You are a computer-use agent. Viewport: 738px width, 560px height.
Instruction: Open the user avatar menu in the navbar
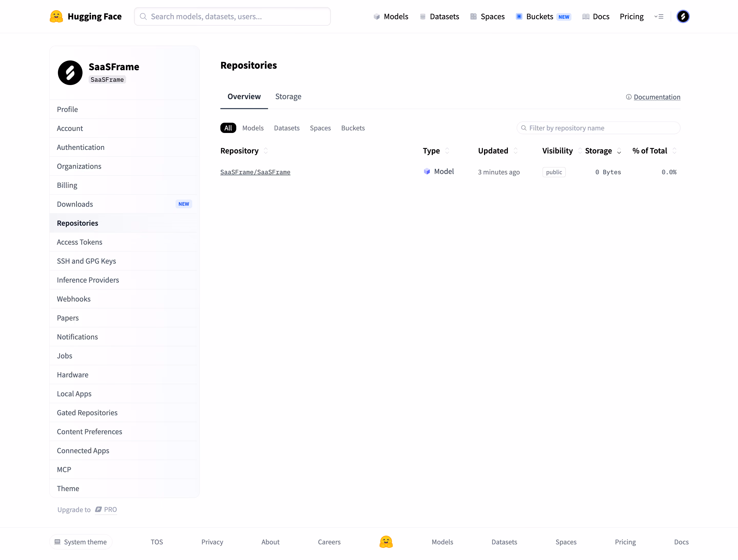coord(683,16)
